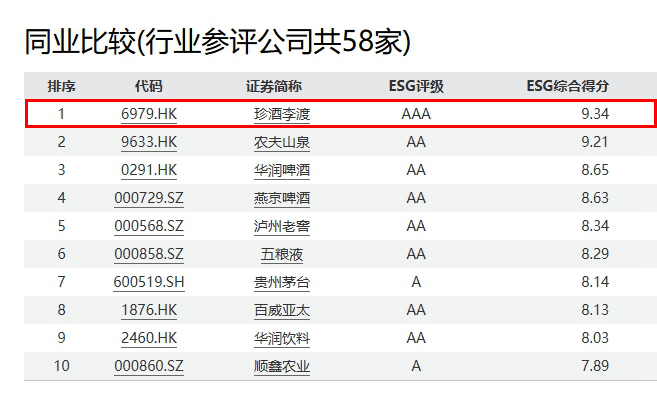The image size is (657, 399).
Task: Open the 华润啤酒 security link
Action: click(282, 170)
